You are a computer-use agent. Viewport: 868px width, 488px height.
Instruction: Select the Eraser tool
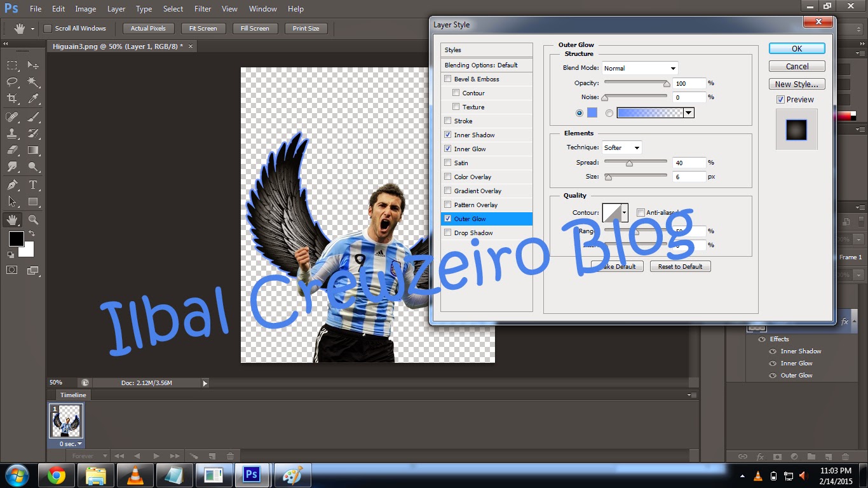(12, 150)
